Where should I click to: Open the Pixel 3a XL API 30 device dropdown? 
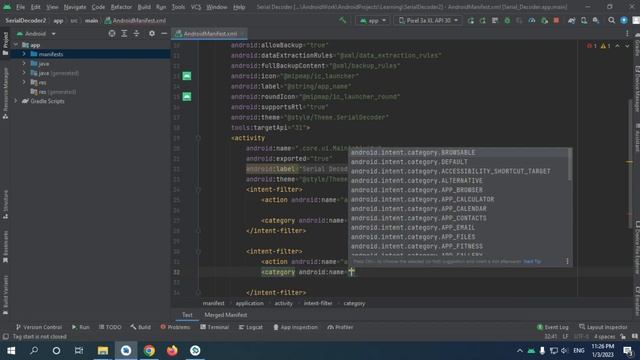pos(428,20)
